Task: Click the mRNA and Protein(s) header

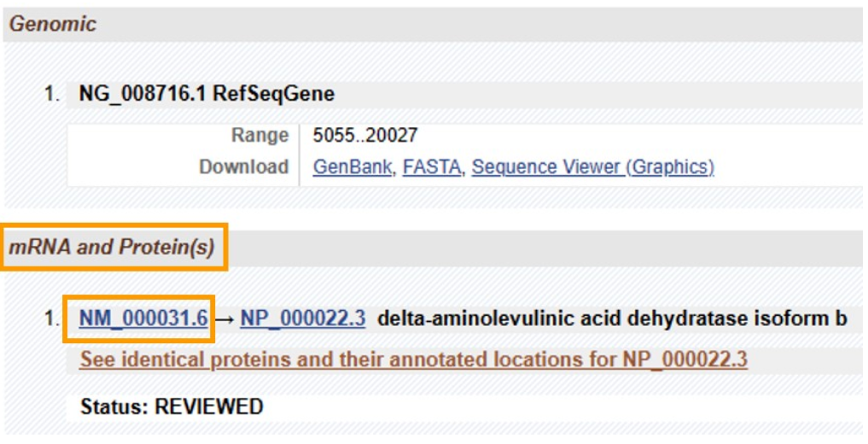Action: tap(112, 247)
